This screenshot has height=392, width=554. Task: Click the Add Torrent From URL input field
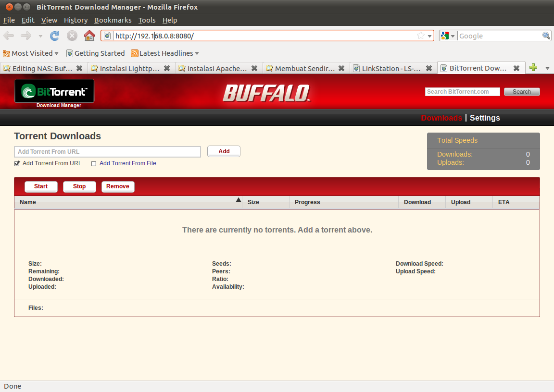click(x=107, y=152)
